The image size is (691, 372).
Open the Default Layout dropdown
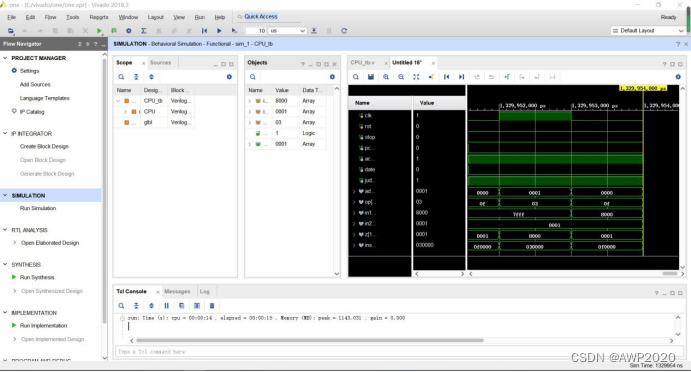pyautogui.click(x=647, y=31)
